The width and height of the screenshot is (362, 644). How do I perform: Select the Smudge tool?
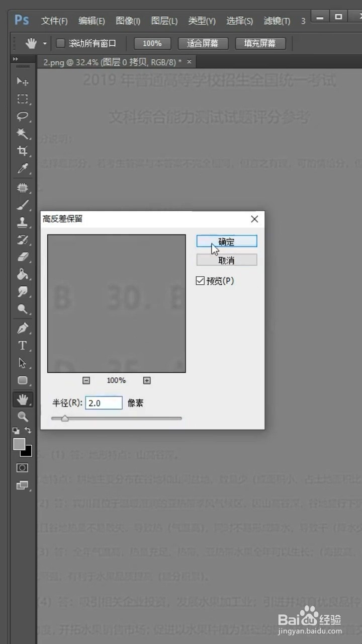(x=22, y=291)
